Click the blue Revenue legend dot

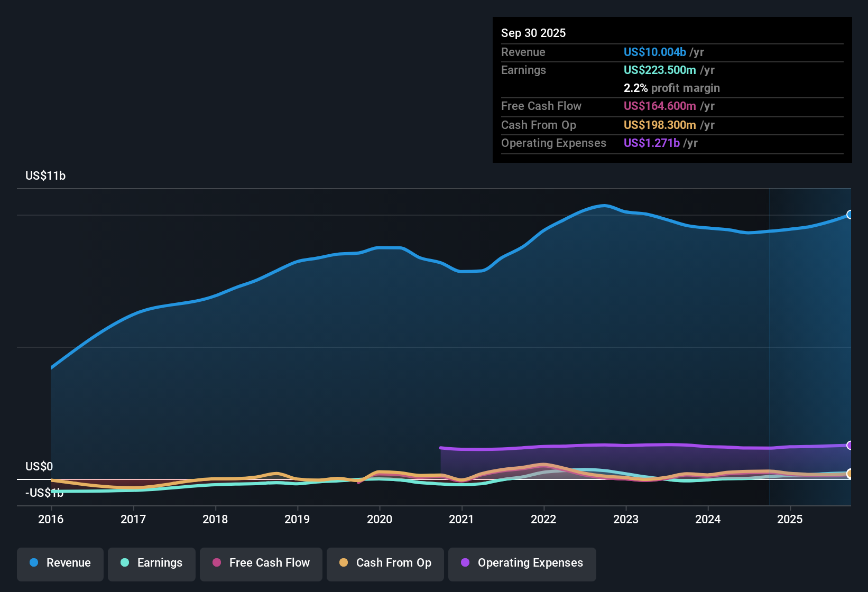(33, 563)
